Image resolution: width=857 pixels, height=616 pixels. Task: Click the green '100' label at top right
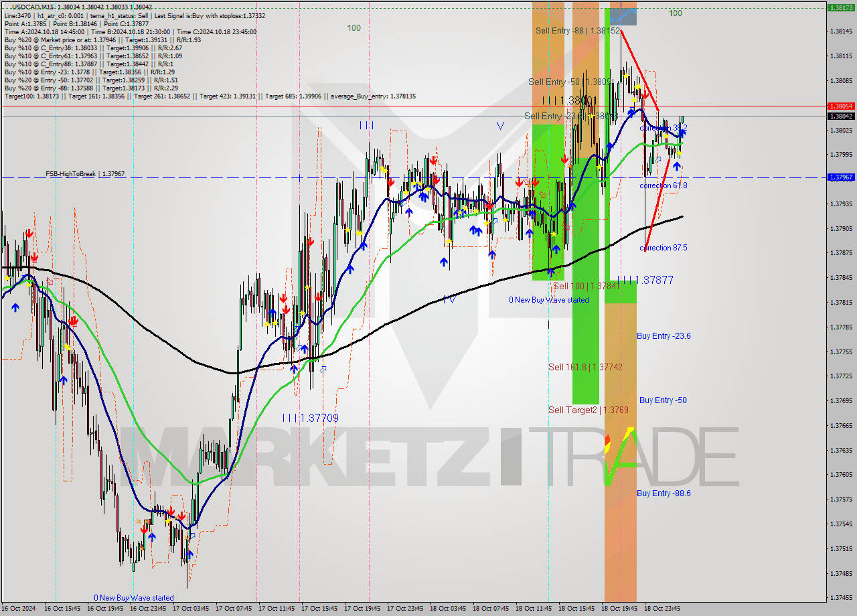pyautogui.click(x=676, y=13)
